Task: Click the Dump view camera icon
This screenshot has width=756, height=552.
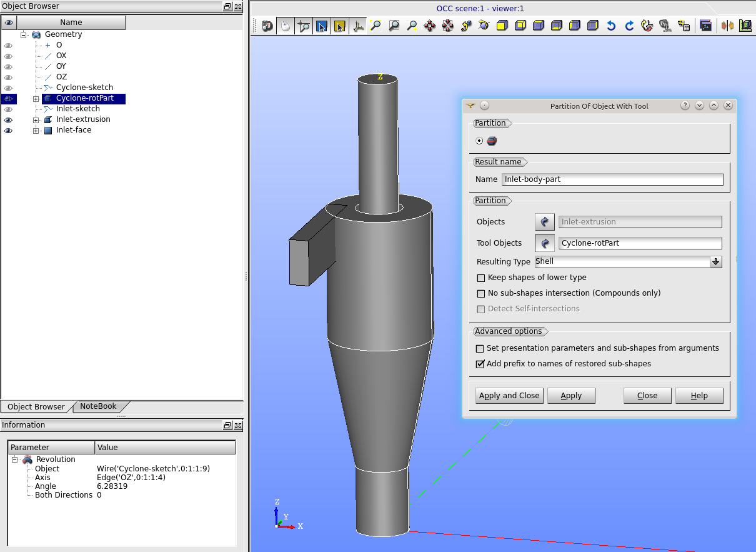Action: [267, 26]
